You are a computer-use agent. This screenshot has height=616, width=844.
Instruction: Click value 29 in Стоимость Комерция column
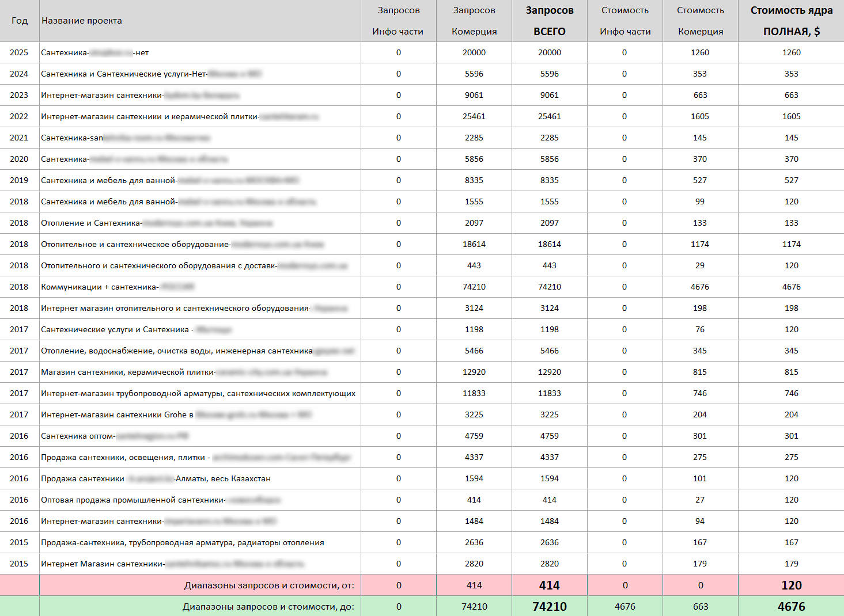tap(700, 265)
